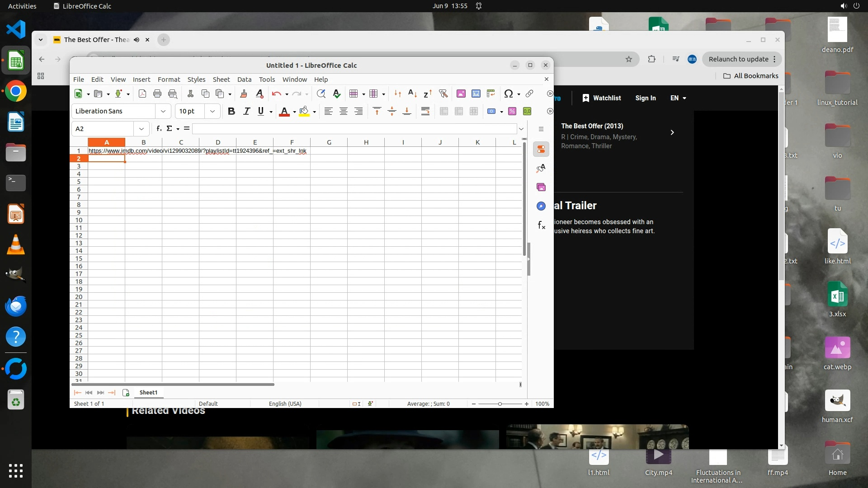Expand the Liberation Sans font dropdown
The width and height of the screenshot is (868, 488).
(x=163, y=111)
